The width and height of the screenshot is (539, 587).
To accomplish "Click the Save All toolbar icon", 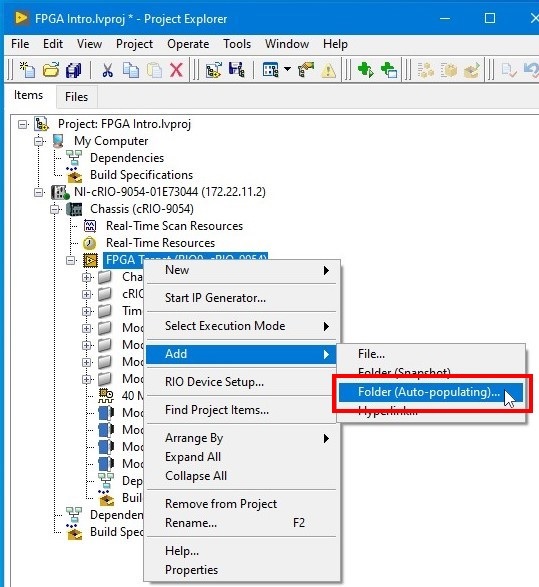I will (74, 70).
